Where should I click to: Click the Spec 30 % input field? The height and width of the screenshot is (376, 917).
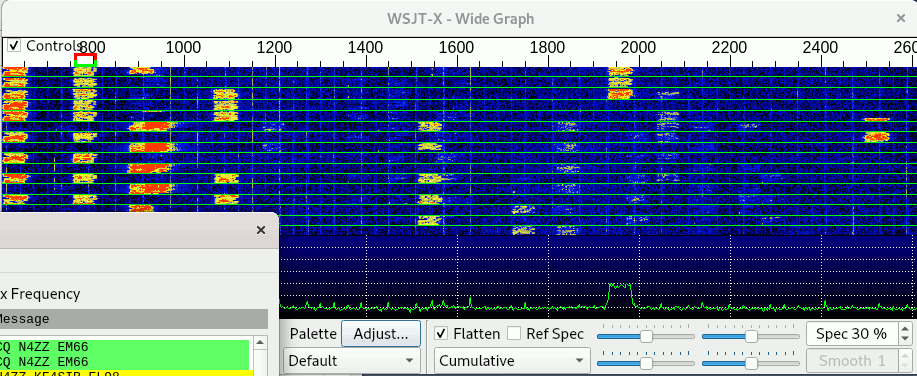pos(852,334)
